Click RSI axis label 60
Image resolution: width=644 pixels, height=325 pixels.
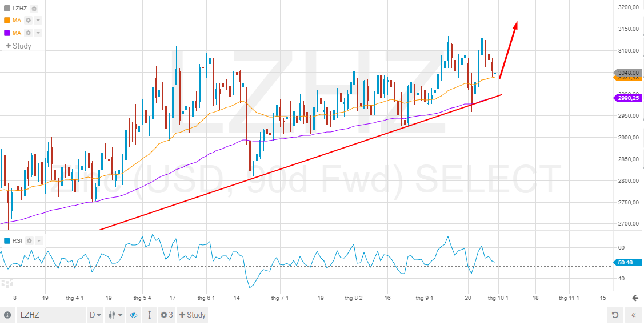(622, 248)
